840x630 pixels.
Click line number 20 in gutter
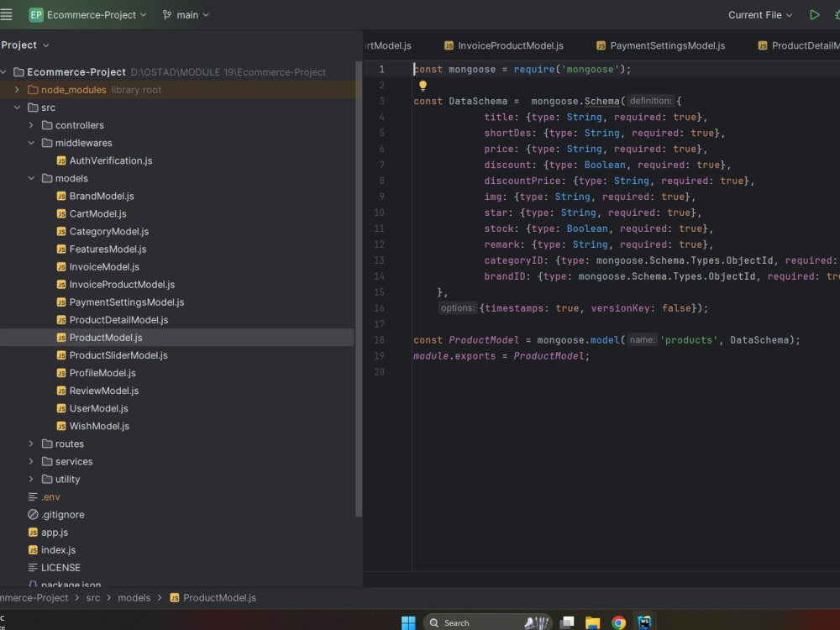point(379,372)
